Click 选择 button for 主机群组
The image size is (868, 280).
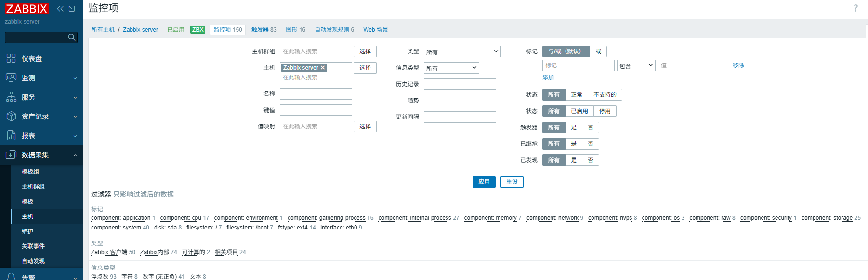pos(365,51)
